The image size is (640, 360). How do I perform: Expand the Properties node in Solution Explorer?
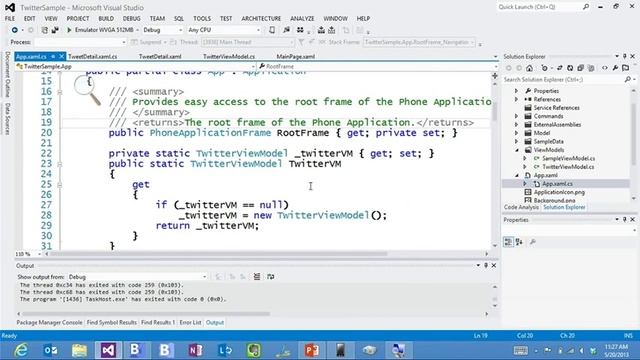click(x=516, y=91)
